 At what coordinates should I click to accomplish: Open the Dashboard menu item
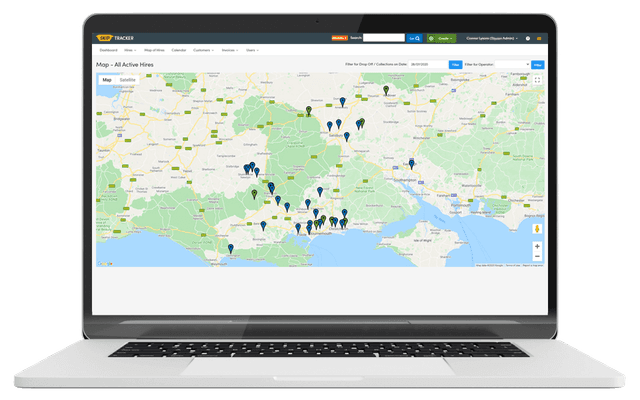coord(108,49)
